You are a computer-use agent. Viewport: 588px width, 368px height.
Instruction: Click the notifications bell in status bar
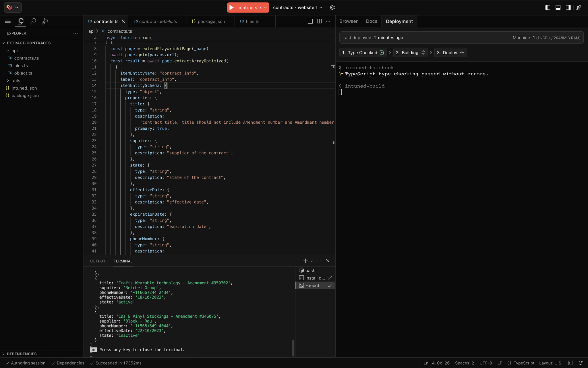pos(581,363)
